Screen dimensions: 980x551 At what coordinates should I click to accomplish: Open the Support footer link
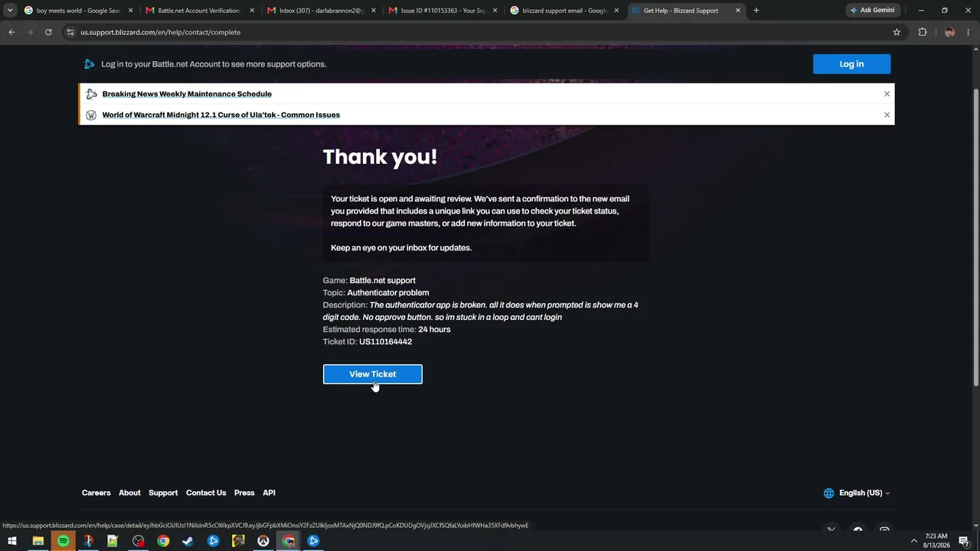tap(163, 493)
